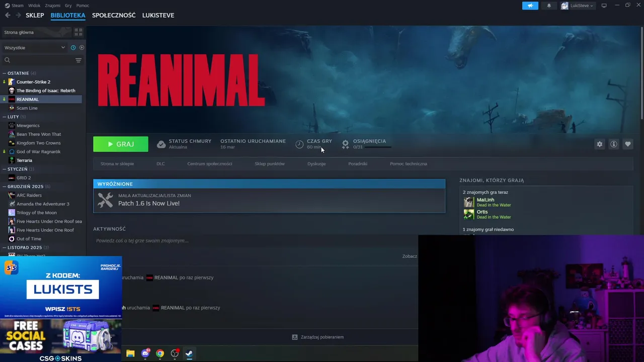This screenshot has height=362, width=644.
Task: Collapse the GRUDZIEŃ 2025 section
Action: pos(4,187)
